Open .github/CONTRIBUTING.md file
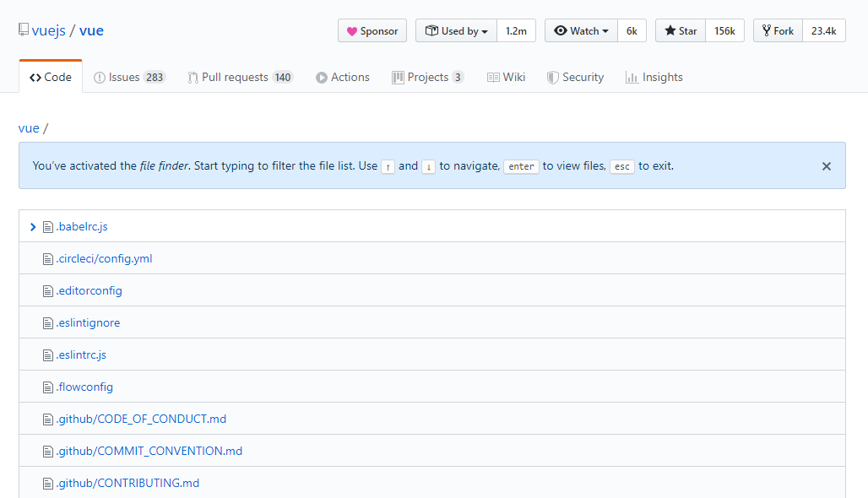Viewport: 868px width, 498px height. coord(128,483)
